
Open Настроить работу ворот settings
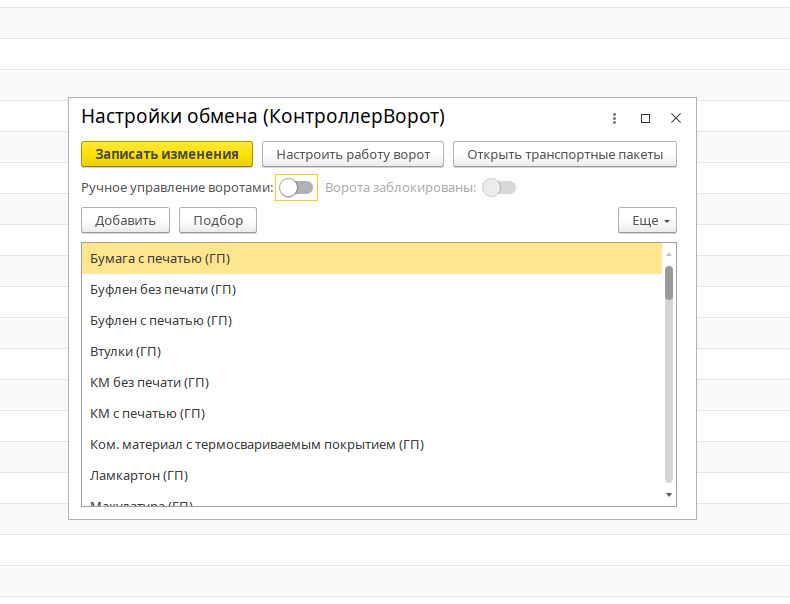coord(353,154)
